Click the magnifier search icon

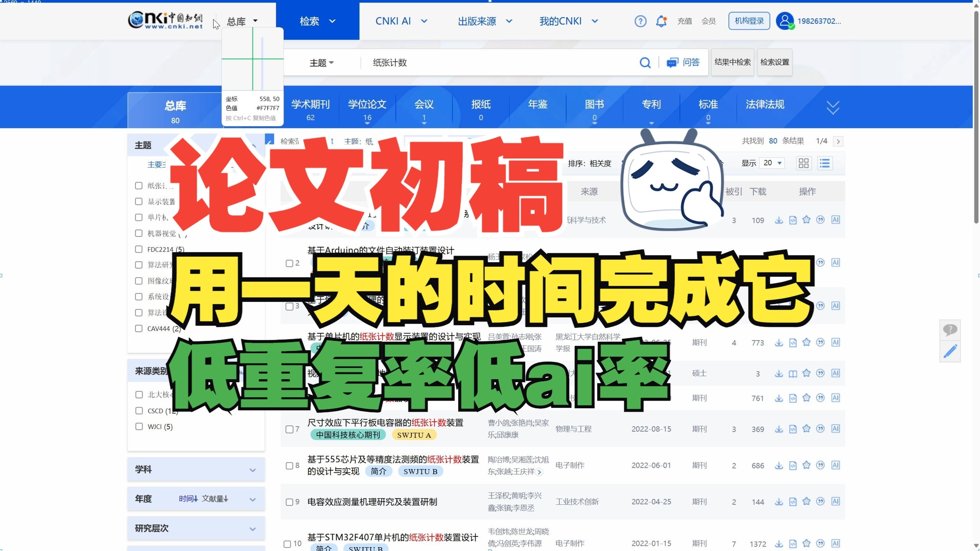coord(645,62)
